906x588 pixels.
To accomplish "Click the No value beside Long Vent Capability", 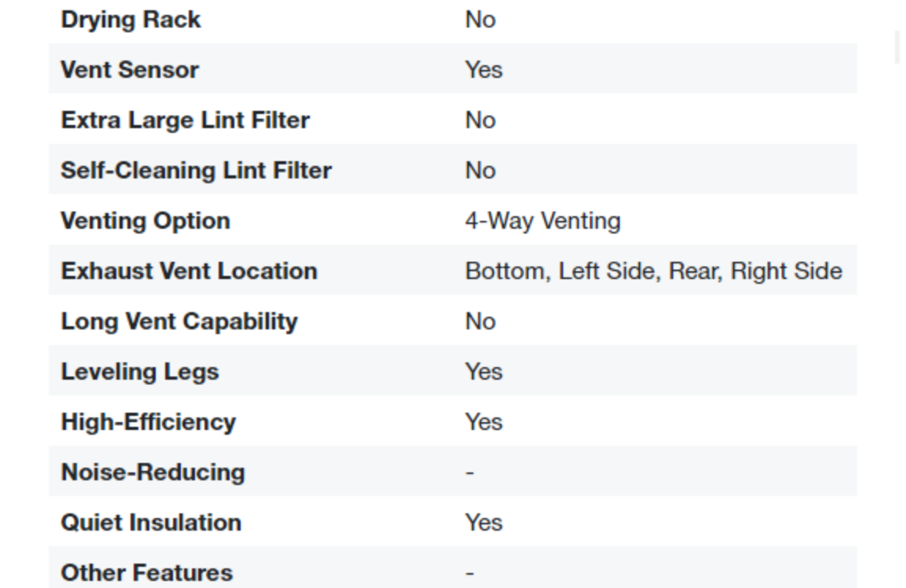I will point(480,322).
